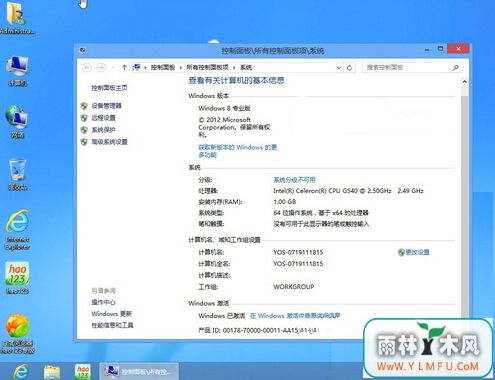The height and width of the screenshot is (380, 495).
Task: Click shield icon beside 设备管理器
Action: click(84, 106)
